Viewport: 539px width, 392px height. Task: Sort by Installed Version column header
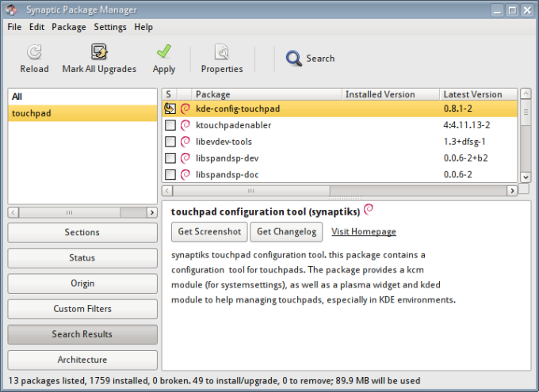coord(389,94)
